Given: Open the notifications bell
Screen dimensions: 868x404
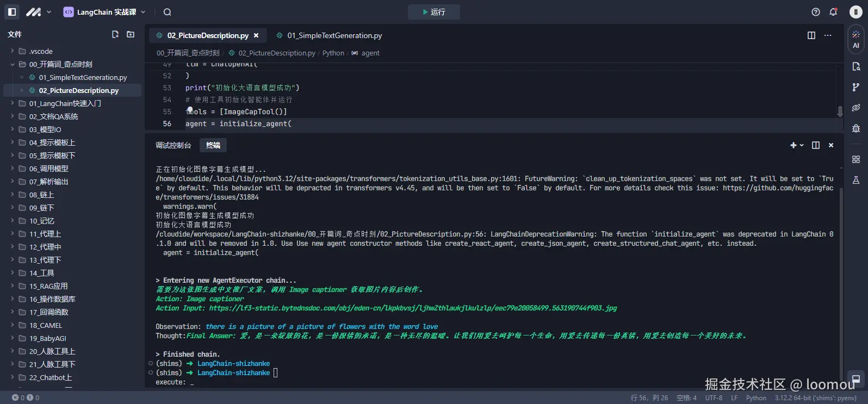Looking at the screenshot, I should pyautogui.click(x=833, y=12).
